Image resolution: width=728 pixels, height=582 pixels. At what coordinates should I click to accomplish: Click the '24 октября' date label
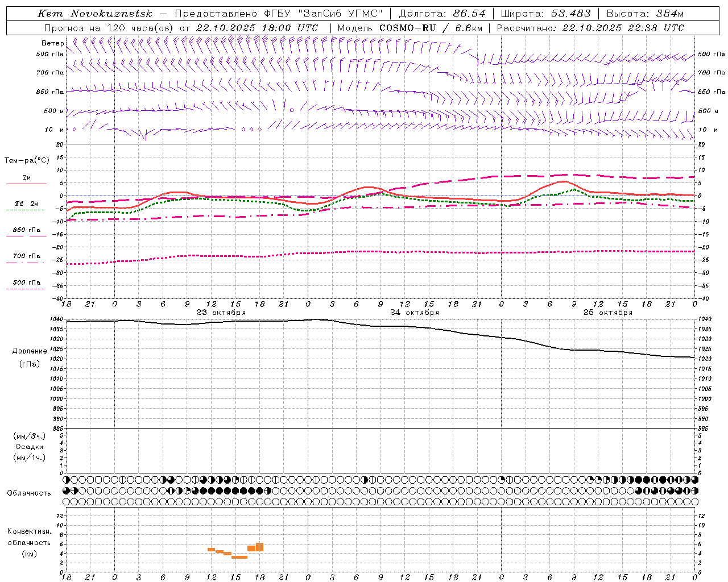[x=415, y=313]
